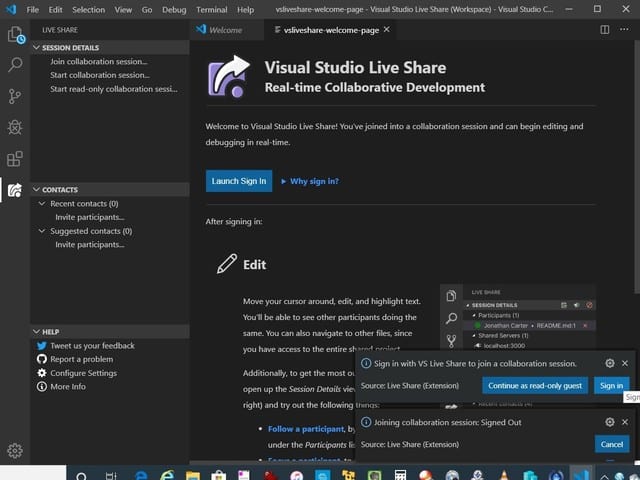Click the Live Share activity bar icon
The height and width of the screenshot is (480, 640).
(15, 190)
